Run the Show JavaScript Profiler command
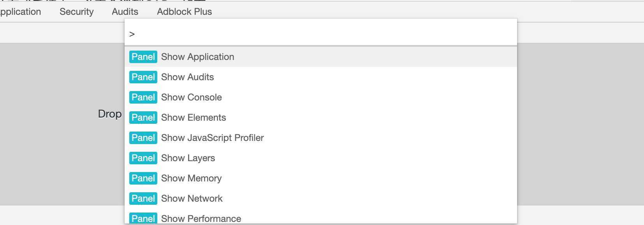 point(212,138)
